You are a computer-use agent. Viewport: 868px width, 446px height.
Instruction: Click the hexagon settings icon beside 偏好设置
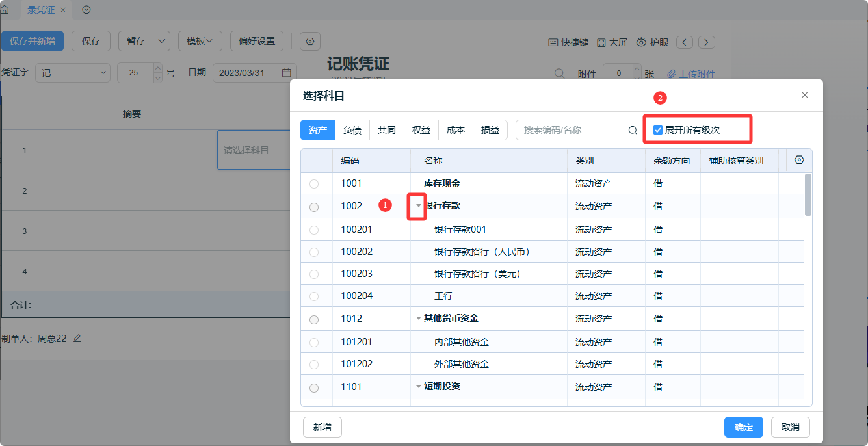(309, 41)
